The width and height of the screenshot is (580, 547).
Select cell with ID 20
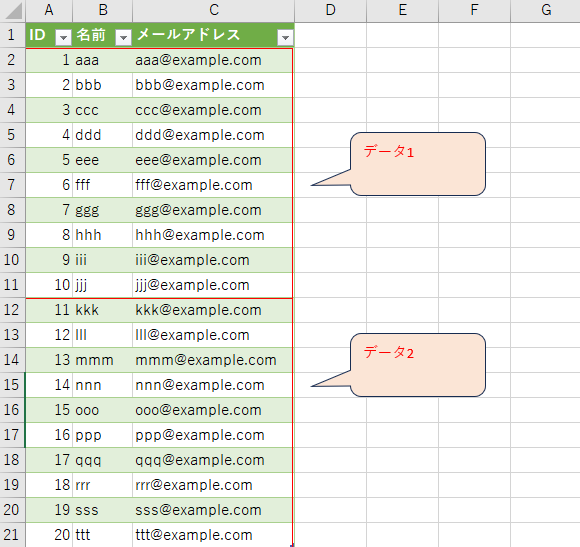click(x=49, y=535)
